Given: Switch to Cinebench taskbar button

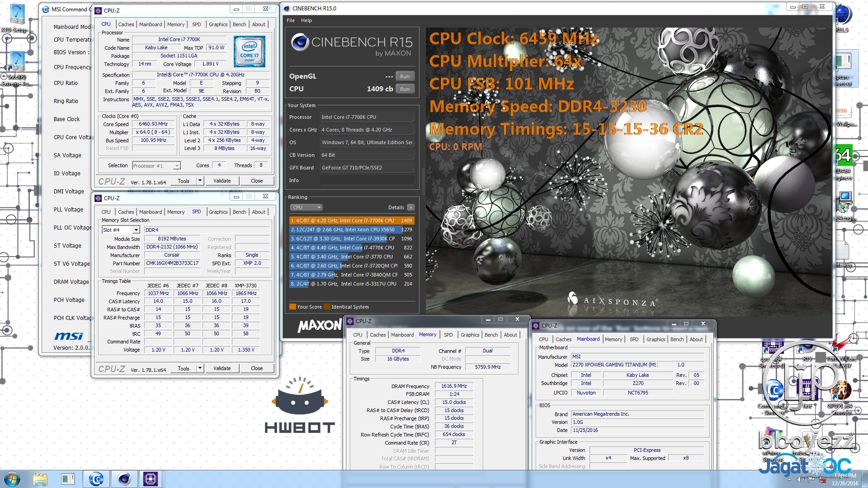Looking at the screenshot, I should (x=124, y=479).
